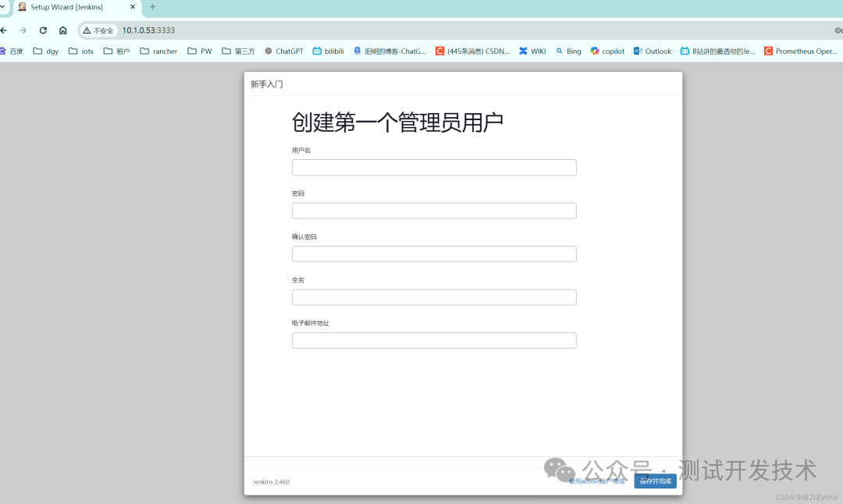Image resolution: width=843 pixels, height=504 pixels.
Task: Open the WIKI bookmark
Action: (x=532, y=51)
